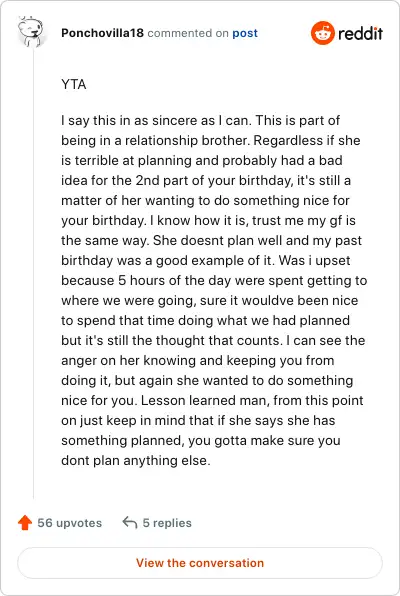Collapse the comment using the vertical thread line
The width and height of the screenshot is (400, 596).
(33, 274)
